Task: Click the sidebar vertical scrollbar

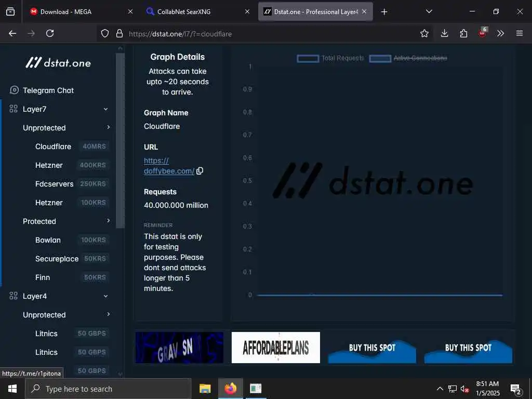Action: tap(120, 141)
